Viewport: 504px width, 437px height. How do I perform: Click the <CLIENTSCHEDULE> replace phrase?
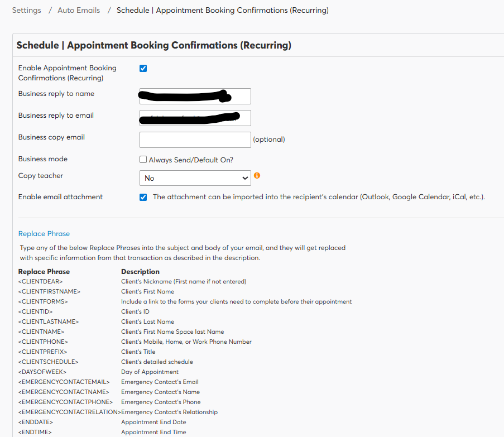pos(48,362)
